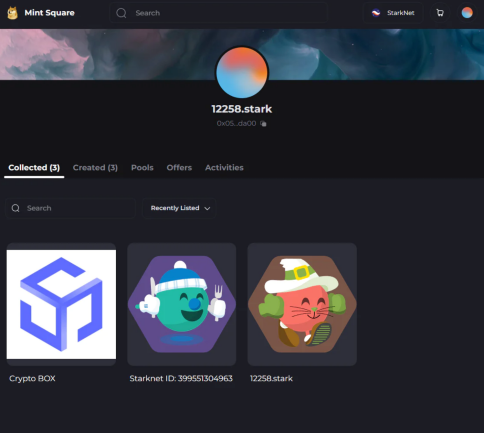Click the Crypto BOX title text
Image resolution: width=484 pixels, height=433 pixels.
coord(32,378)
